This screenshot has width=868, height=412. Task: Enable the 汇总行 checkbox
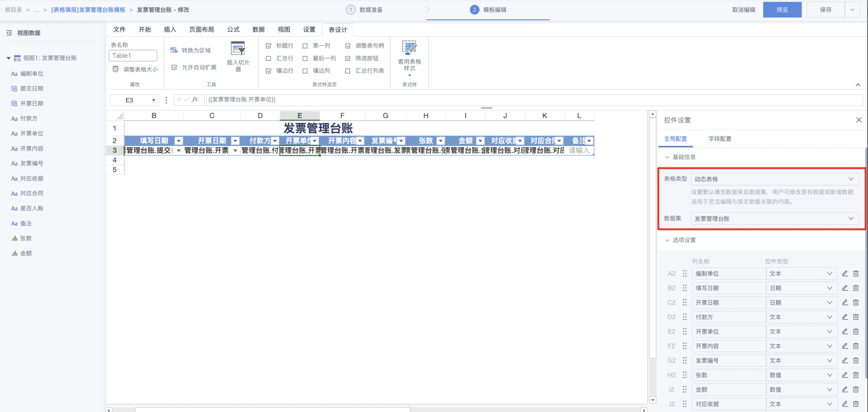tap(268, 58)
